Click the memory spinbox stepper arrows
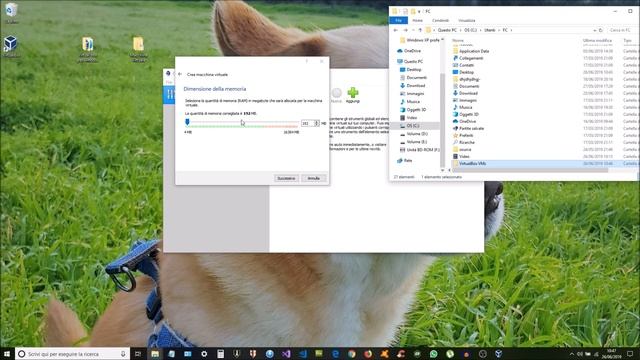This screenshot has height=360, width=640. [x=317, y=123]
